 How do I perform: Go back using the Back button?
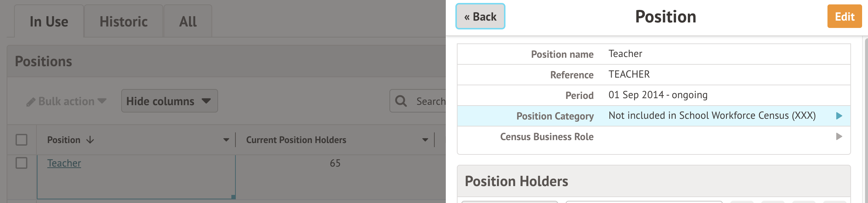(x=480, y=17)
